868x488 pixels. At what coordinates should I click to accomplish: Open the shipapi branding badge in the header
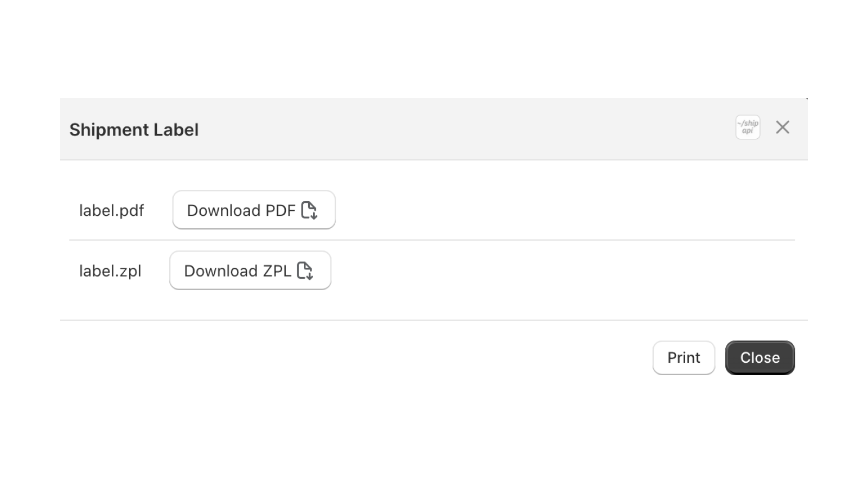(746, 127)
